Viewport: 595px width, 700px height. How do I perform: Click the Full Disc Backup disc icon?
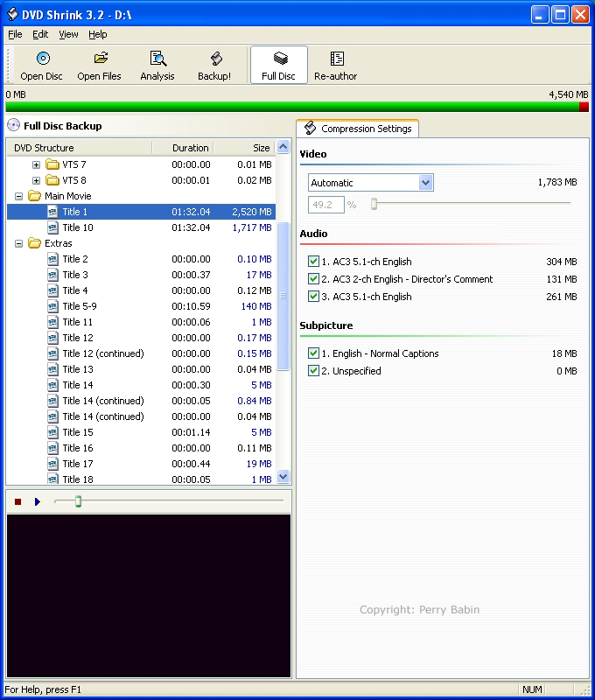click(x=13, y=125)
